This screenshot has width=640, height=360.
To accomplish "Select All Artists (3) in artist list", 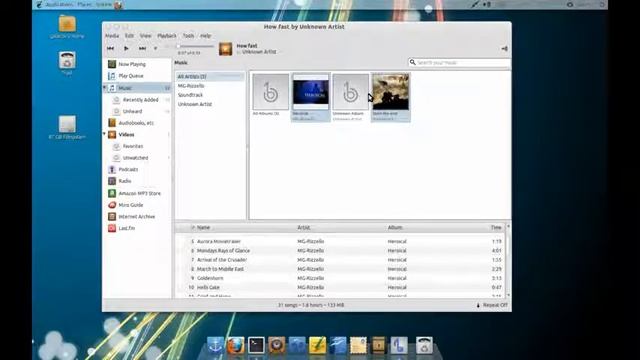I will [210, 76].
